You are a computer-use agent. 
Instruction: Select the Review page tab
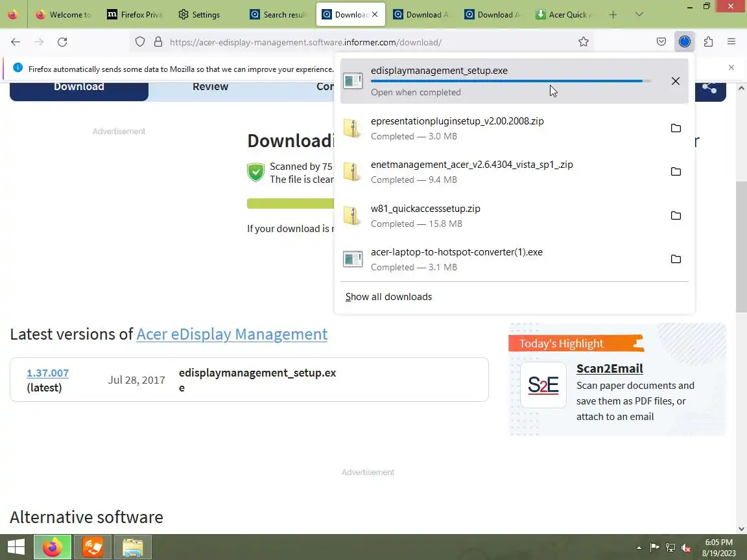[x=210, y=87]
